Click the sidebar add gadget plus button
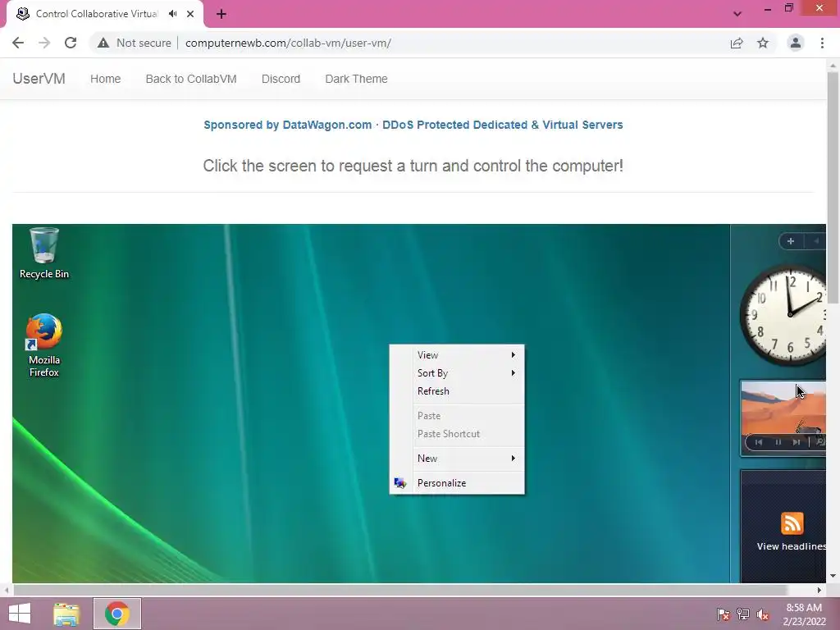The width and height of the screenshot is (840, 630). (x=791, y=242)
